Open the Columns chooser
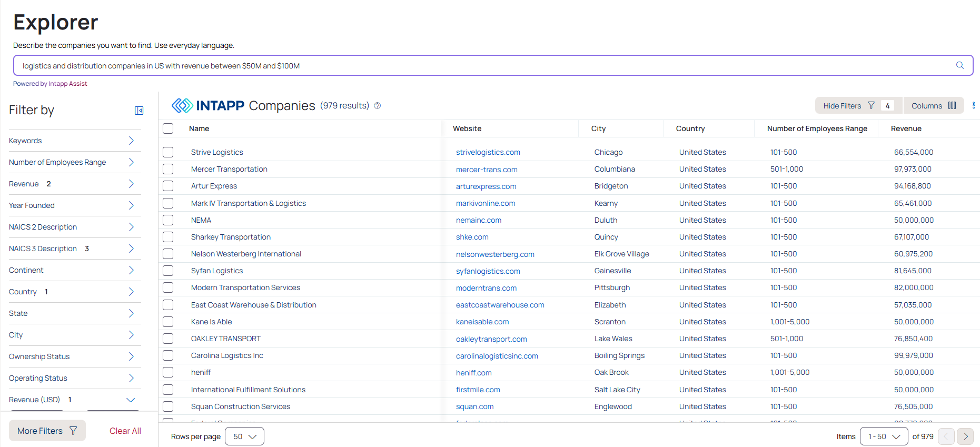 [933, 106]
